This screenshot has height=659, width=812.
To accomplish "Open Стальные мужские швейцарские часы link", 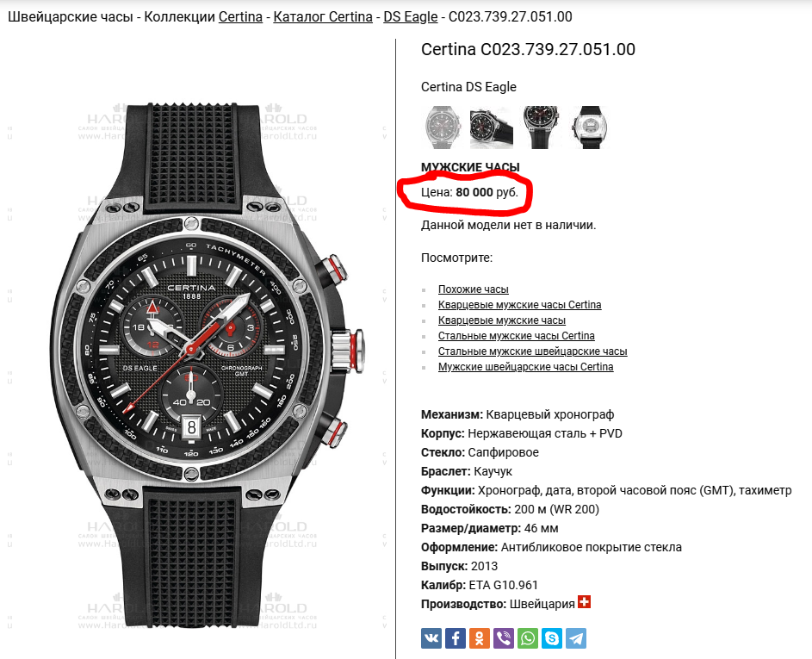I will [532, 351].
